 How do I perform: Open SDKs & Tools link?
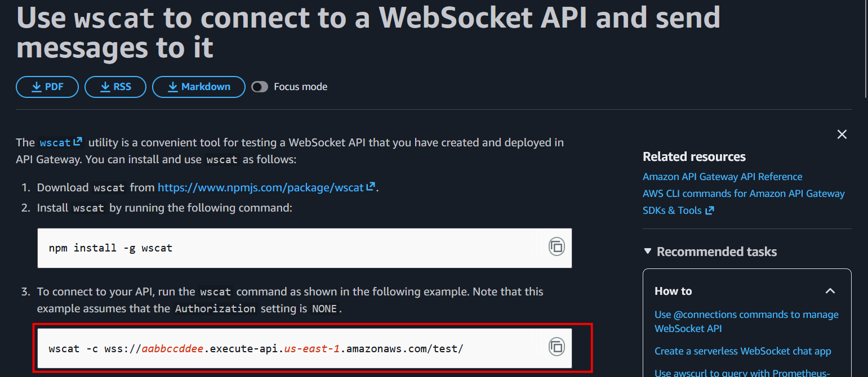[x=678, y=210]
